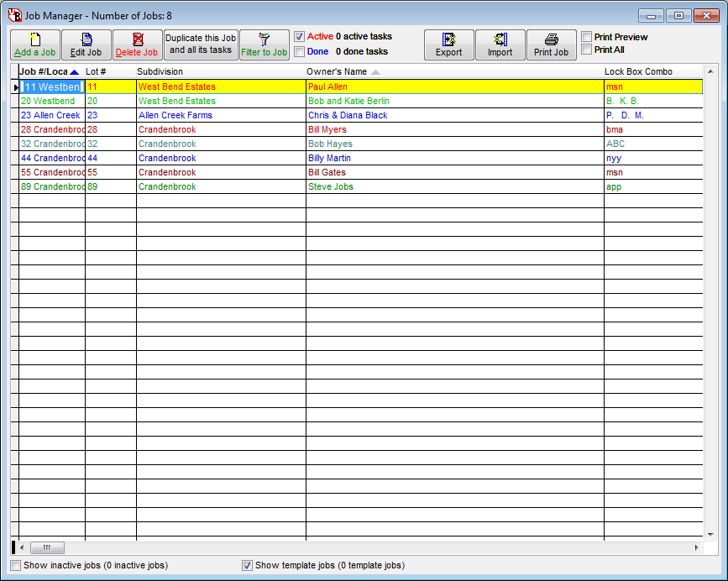Click the Job Manager app icon in title bar
This screenshot has width=728, height=581.
(x=14, y=15)
